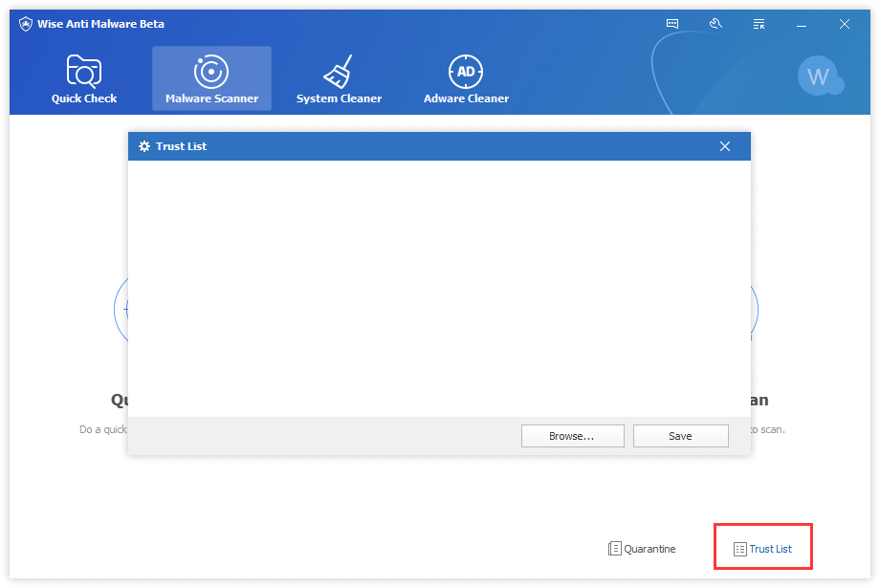The width and height of the screenshot is (880, 588).
Task: Open the System Cleaner tab
Action: click(x=339, y=78)
